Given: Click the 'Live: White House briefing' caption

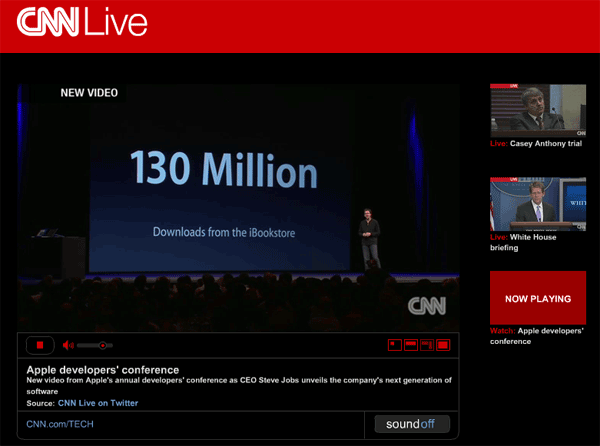Looking at the screenshot, I should tap(523, 242).
